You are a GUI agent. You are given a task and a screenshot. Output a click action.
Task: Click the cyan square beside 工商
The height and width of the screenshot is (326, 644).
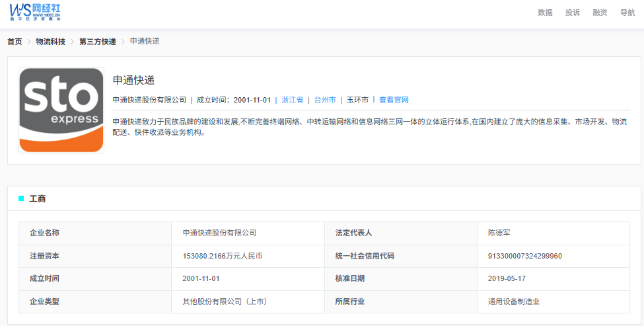click(x=21, y=199)
